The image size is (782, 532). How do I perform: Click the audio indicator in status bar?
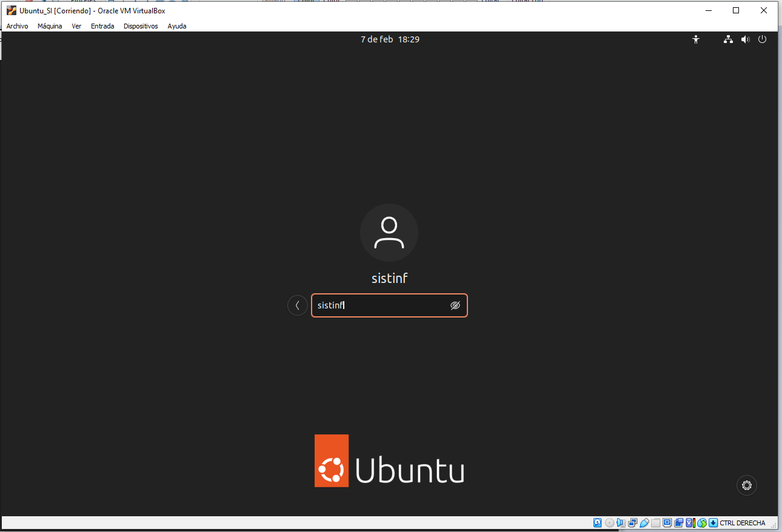[621, 523]
